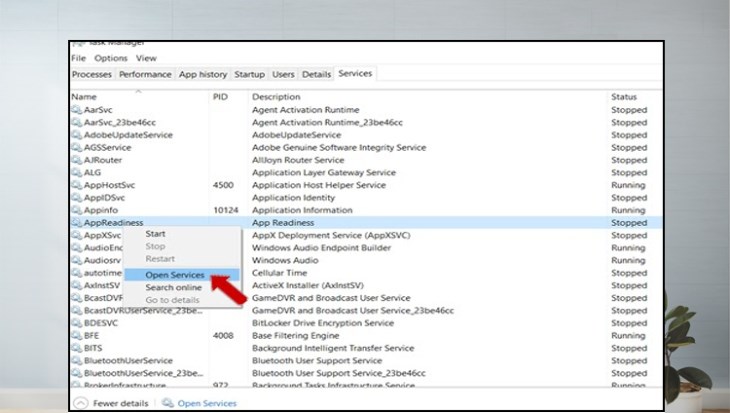
Task: Open the Options menu
Action: click(111, 58)
